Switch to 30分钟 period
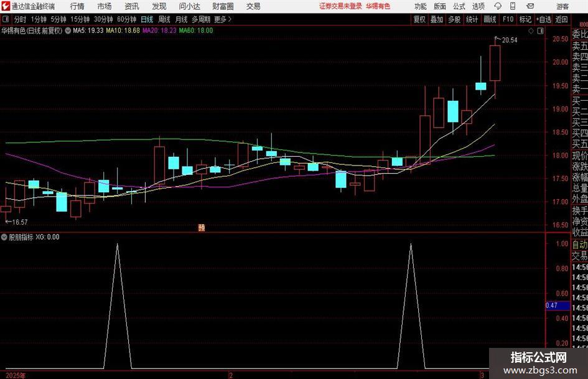 [103, 19]
